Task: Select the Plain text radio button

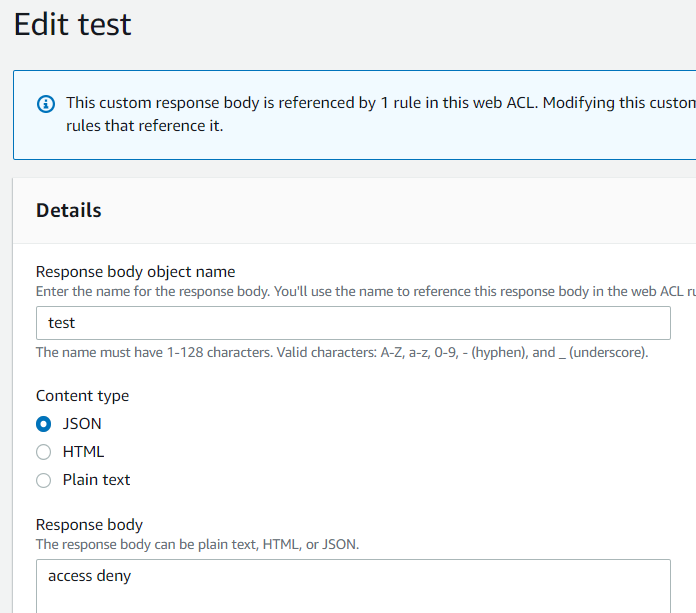Action: click(x=44, y=480)
